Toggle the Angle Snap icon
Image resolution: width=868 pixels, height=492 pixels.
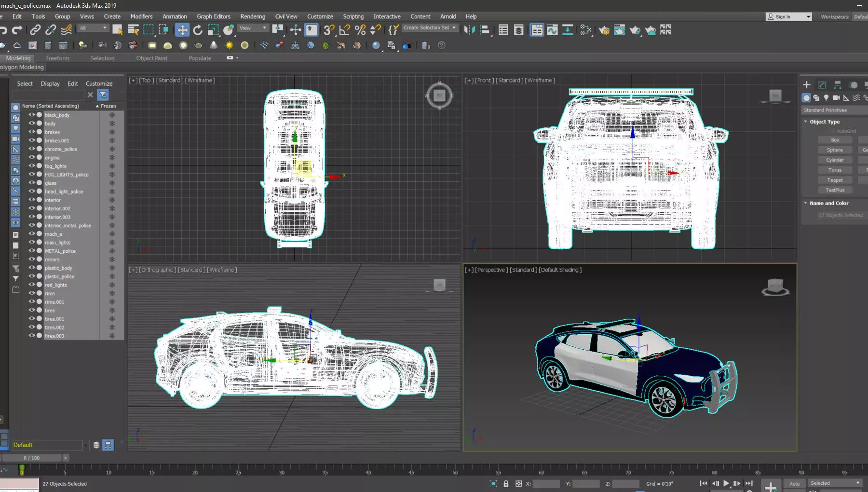[x=344, y=30]
